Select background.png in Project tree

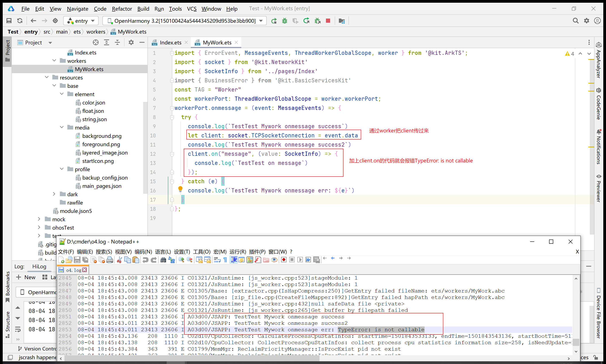tap(102, 136)
